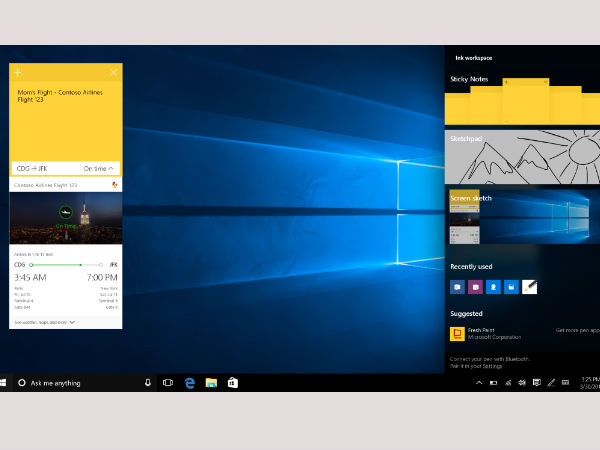The height and width of the screenshot is (450, 600).
Task: Open the pen app in Recently used
Action: [x=529, y=287]
